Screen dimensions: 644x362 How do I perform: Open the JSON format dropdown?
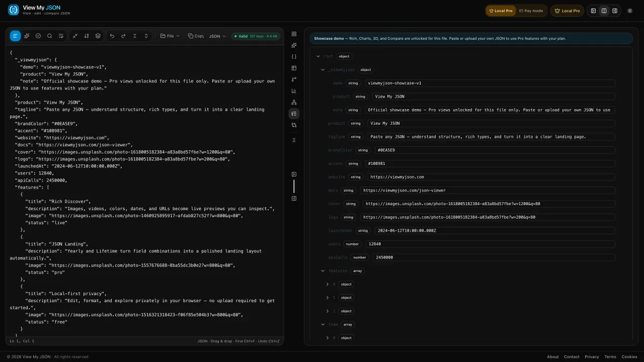217,36
